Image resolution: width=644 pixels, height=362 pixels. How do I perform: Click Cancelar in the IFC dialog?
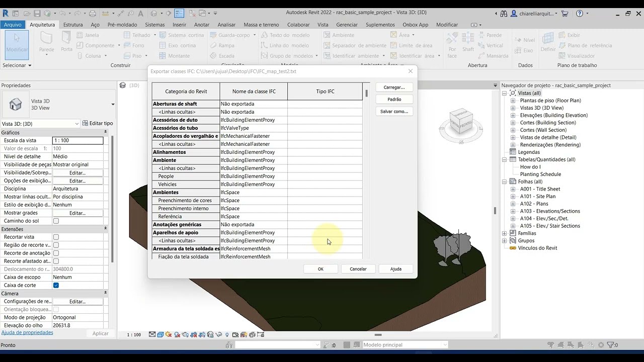coord(358,269)
